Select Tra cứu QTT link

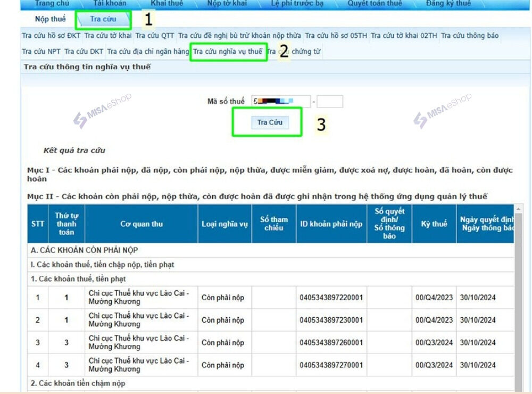click(x=154, y=36)
